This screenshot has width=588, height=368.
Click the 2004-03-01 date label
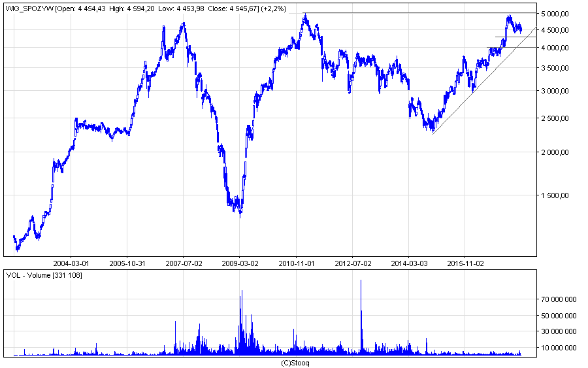point(71,263)
